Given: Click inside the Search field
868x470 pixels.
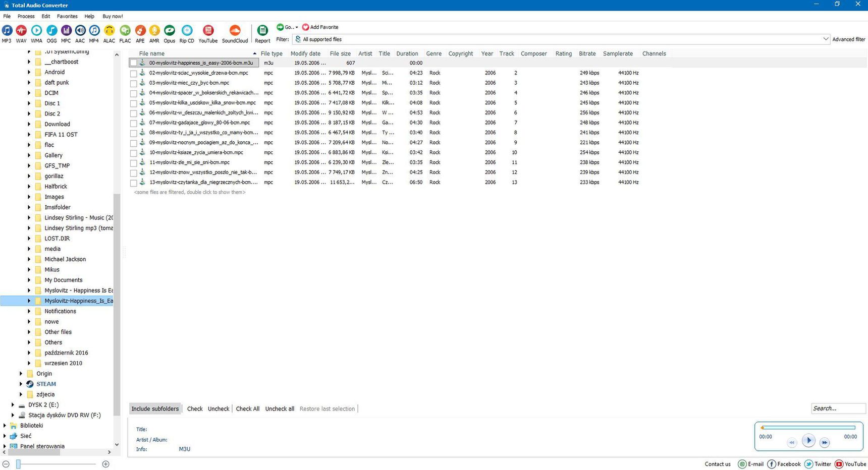Looking at the screenshot, I should coord(838,408).
